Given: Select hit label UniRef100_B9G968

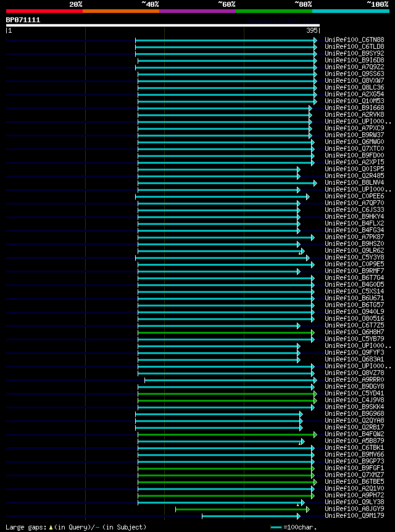Looking at the screenshot, I should 355,413.
